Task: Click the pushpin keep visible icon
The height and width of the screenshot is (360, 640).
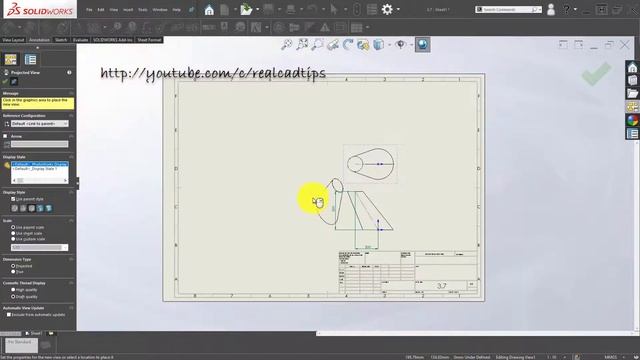Action: (14, 82)
